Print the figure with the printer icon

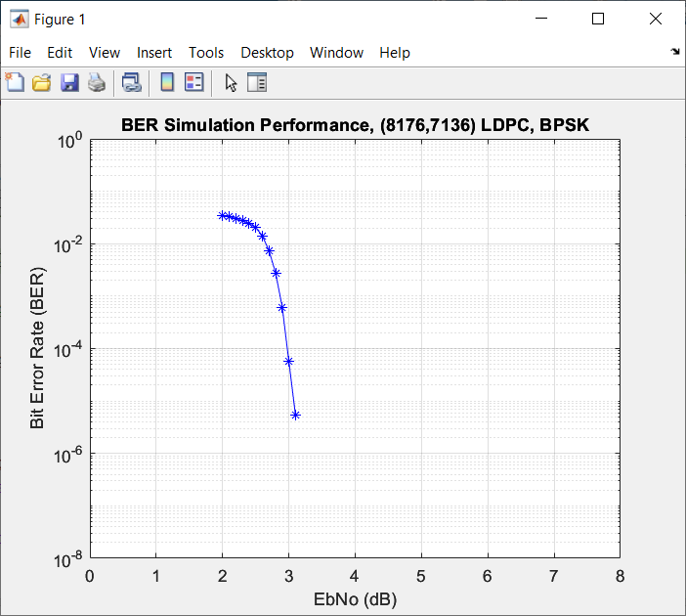tap(96, 83)
